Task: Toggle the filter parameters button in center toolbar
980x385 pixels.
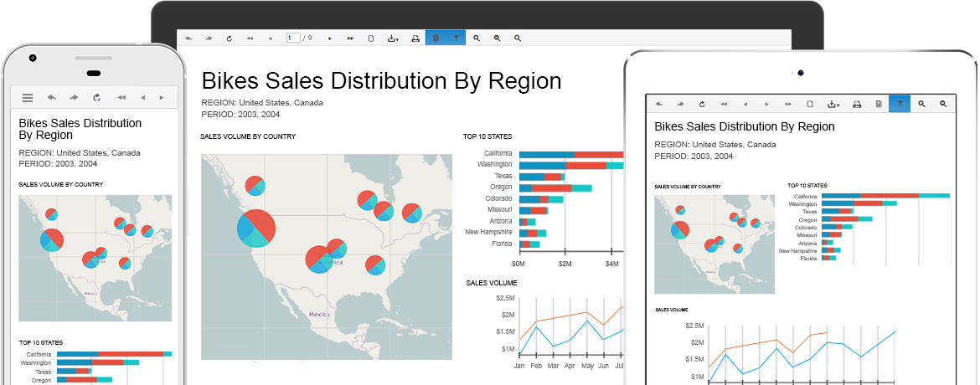Action: [x=456, y=38]
